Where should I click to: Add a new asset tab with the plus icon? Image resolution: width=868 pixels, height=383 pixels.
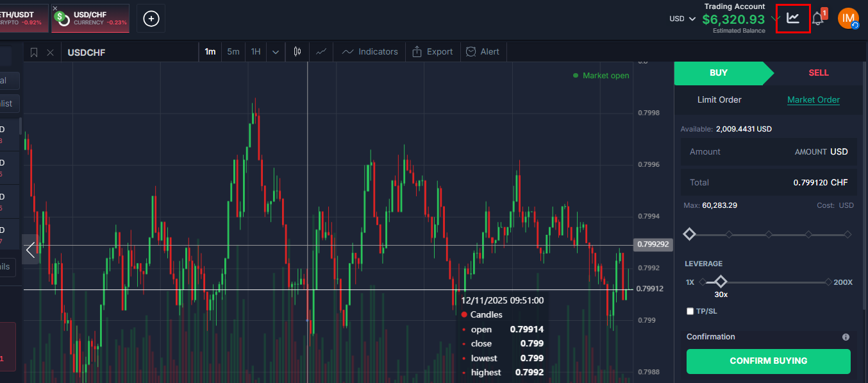(151, 19)
